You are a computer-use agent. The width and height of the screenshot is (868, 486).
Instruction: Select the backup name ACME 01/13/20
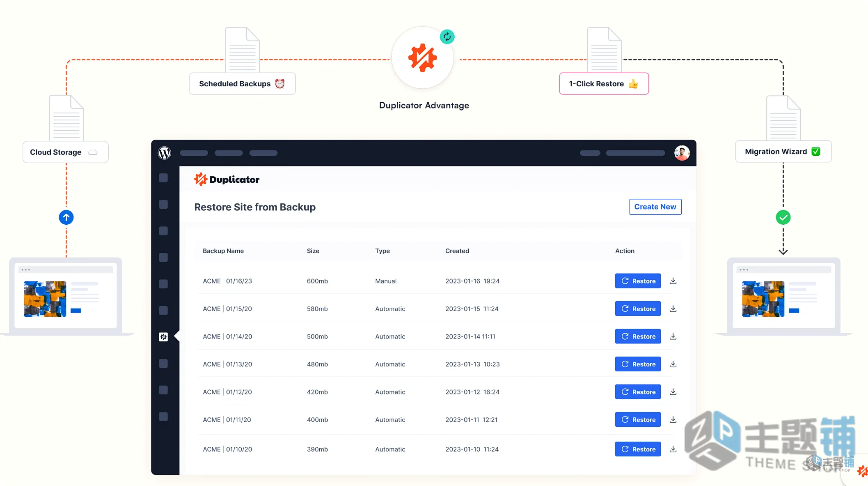pos(227,364)
